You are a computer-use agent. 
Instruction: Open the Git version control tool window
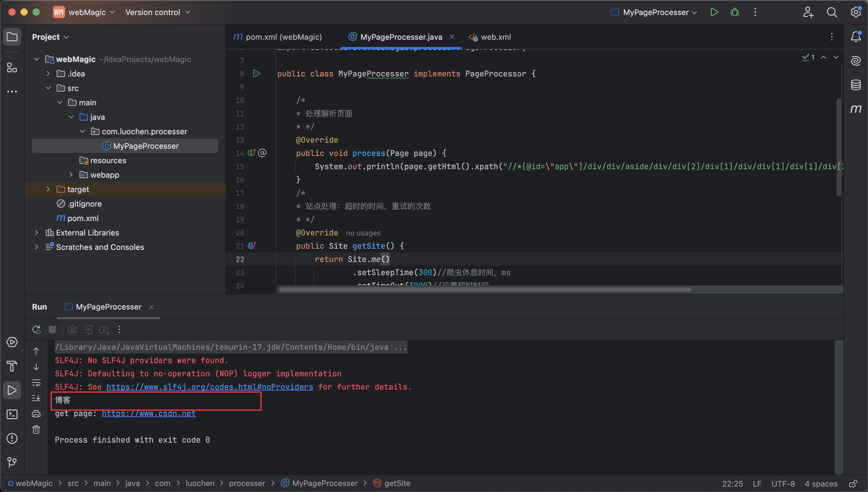coord(12,462)
